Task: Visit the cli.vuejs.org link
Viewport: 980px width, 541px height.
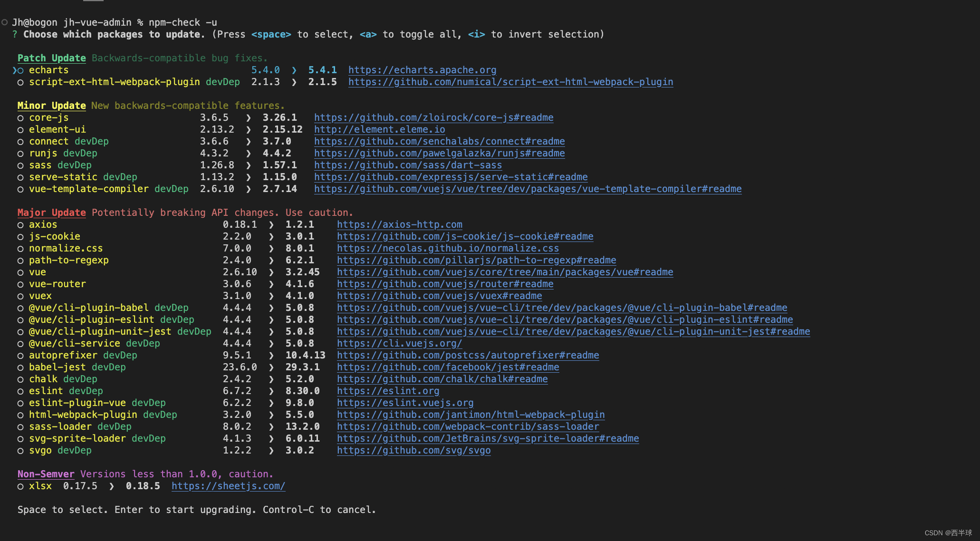Action: (x=399, y=344)
